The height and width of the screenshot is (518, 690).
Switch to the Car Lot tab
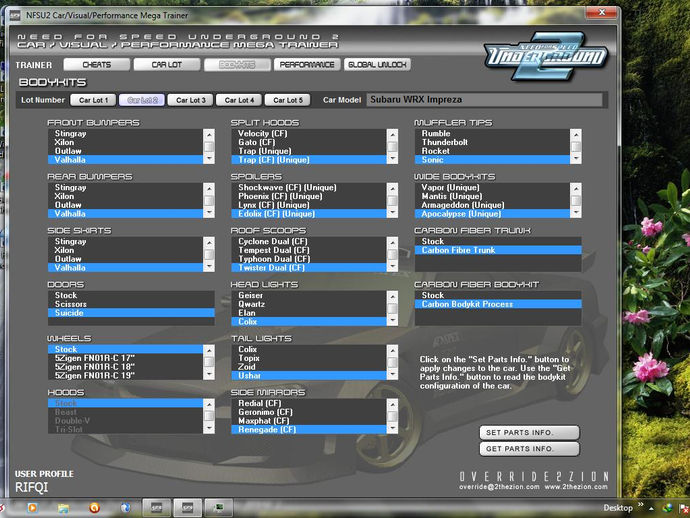click(x=166, y=65)
